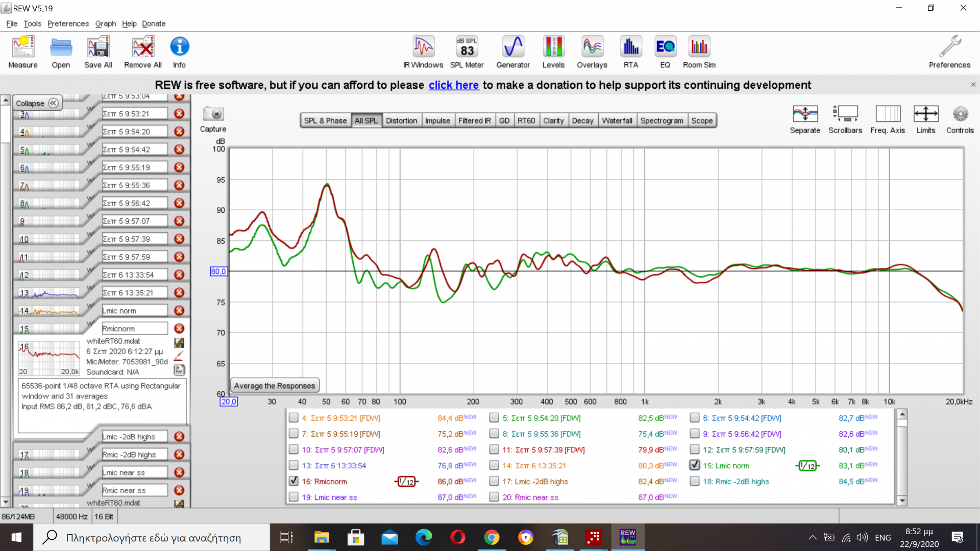The width and height of the screenshot is (980, 551).
Task: Collapse the measurements panel
Action: 37,103
